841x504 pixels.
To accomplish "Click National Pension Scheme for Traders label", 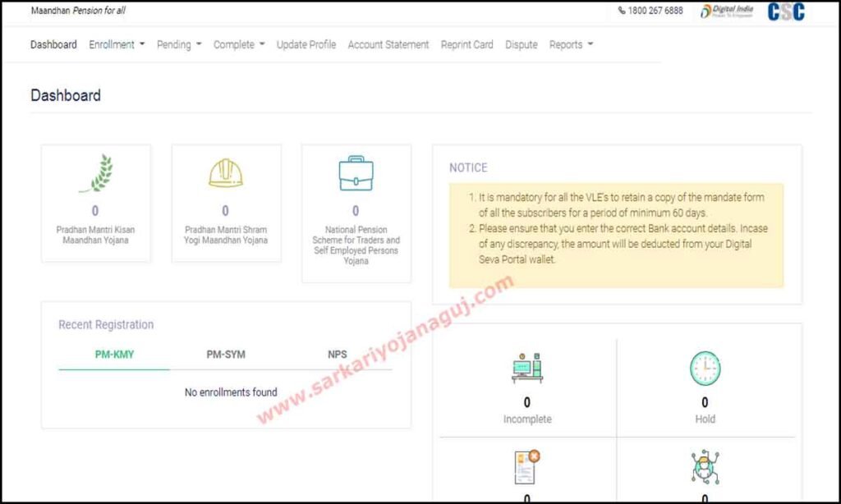I will (x=356, y=245).
